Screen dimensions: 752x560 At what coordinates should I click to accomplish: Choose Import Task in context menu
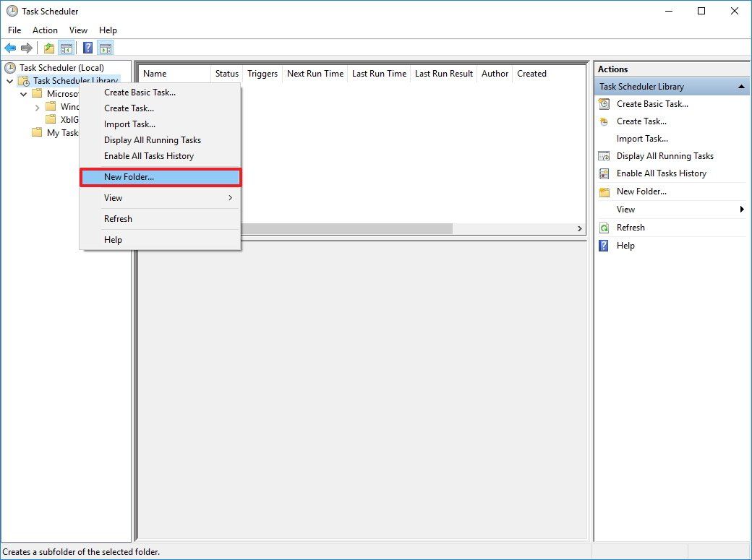pyautogui.click(x=161, y=124)
